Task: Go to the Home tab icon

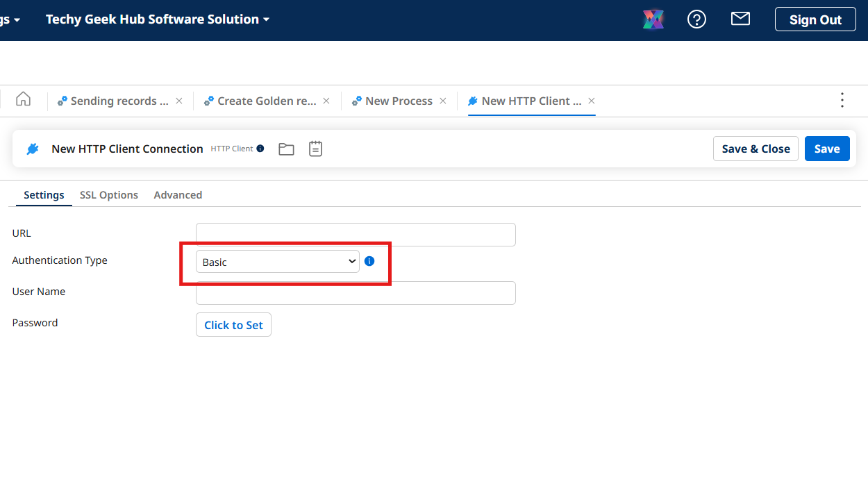Action: tap(23, 99)
